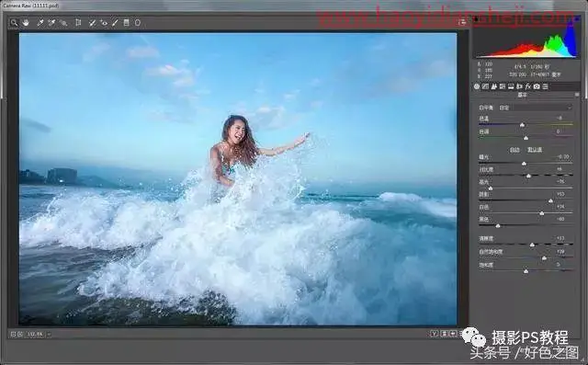The width and height of the screenshot is (588, 365).
Task: Toggle shadow clipping warning on histogram
Action: click(x=476, y=18)
